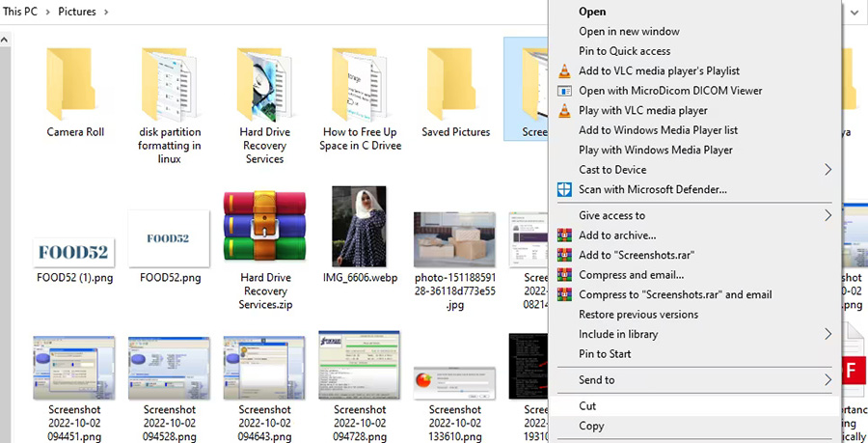This screenshot has width=868, height=443.
Task: Click the MicroDicom DICOM Viewer icon
Action: pyautogui.click(x=565, y=91)
